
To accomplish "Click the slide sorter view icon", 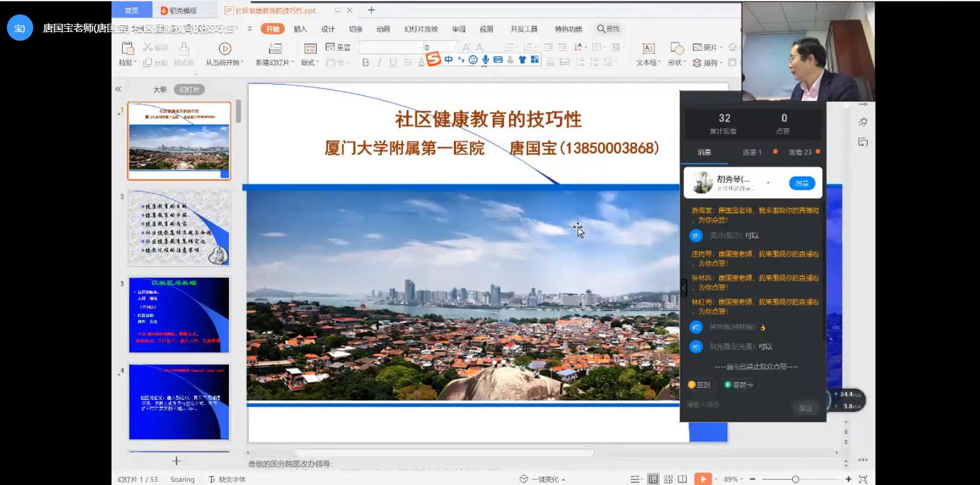I will pos(668,479).
